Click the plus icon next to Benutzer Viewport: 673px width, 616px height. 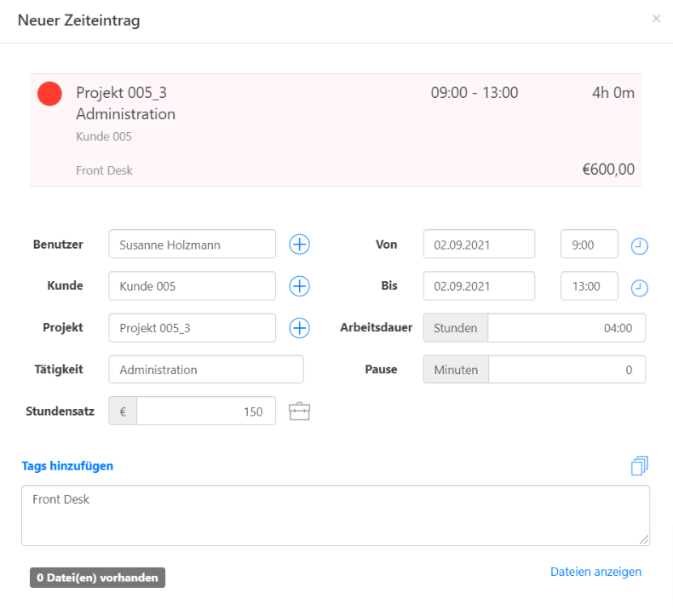coord(300,245)
